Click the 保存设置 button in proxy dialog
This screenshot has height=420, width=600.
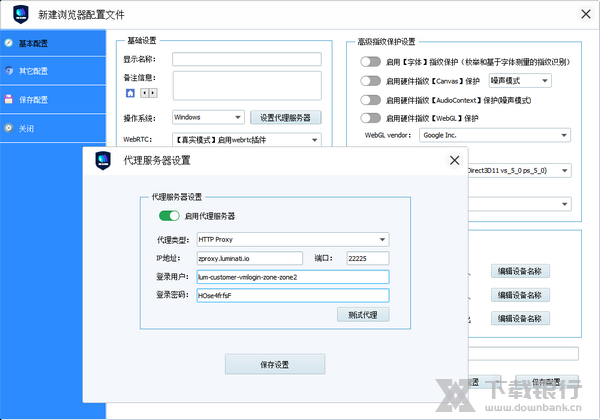(x=275, y=364)
